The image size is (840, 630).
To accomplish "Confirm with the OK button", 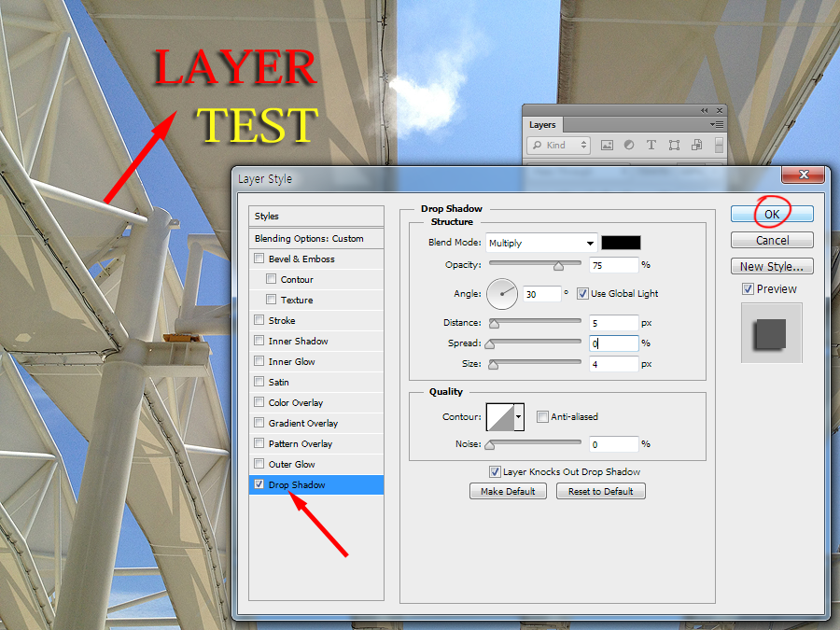I will pyautogui.click(x=772, y=214).
